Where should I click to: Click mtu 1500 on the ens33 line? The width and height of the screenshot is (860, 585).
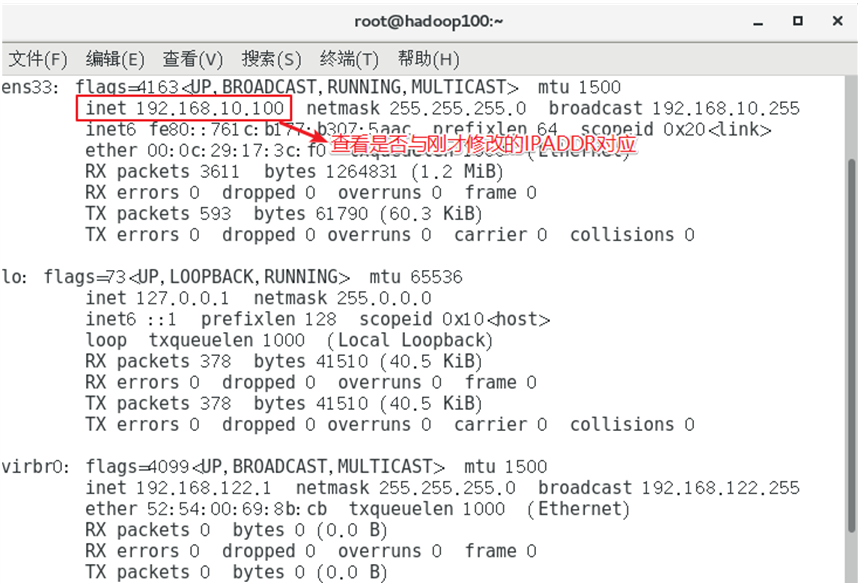pos(579,88)
